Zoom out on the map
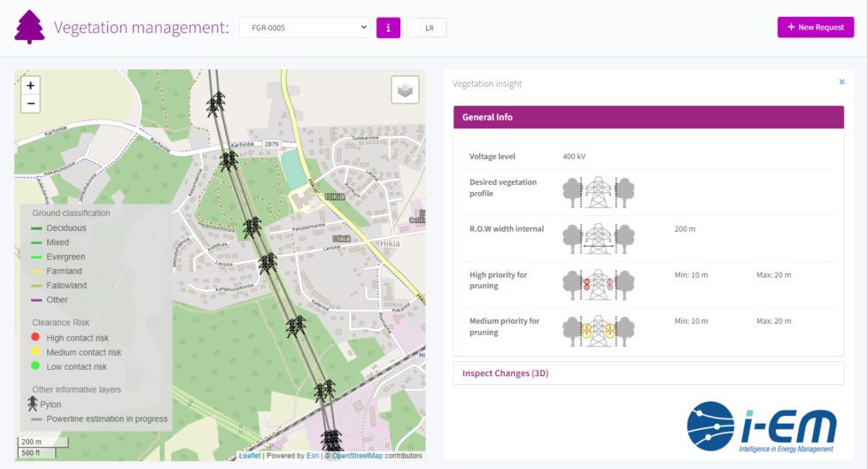The height and width of the screenshot is (469, 868). click(x=31, y=104)
